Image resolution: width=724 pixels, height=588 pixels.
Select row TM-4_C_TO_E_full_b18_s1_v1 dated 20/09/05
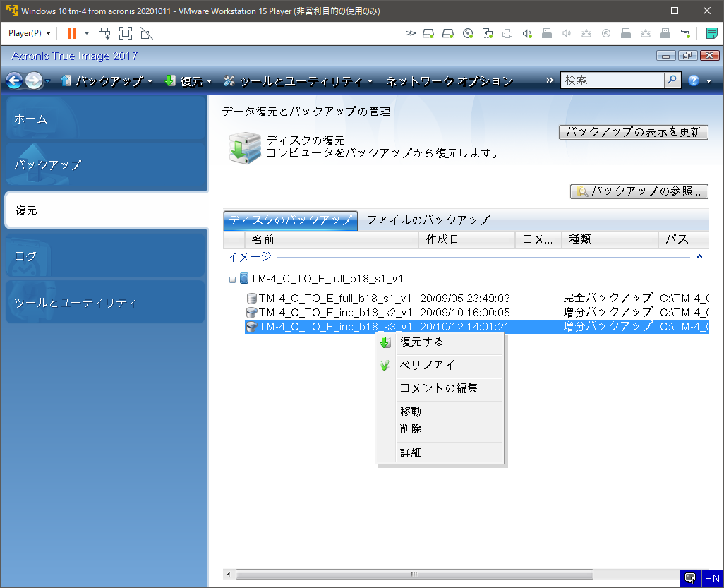[477, 299]
